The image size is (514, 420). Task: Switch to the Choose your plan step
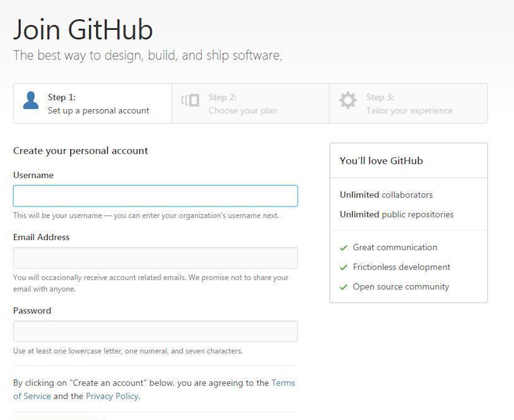pyautogui.click(x=250, y=104)
